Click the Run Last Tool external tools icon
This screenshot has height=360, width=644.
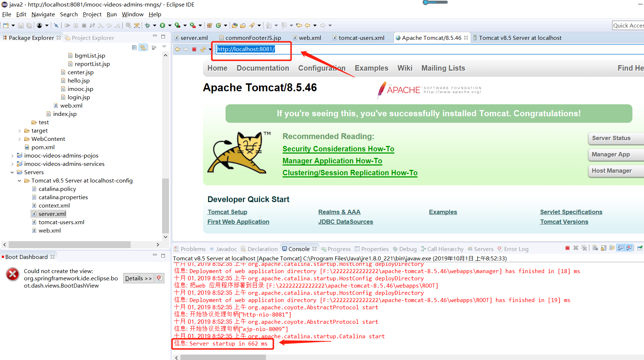point(193,25)
